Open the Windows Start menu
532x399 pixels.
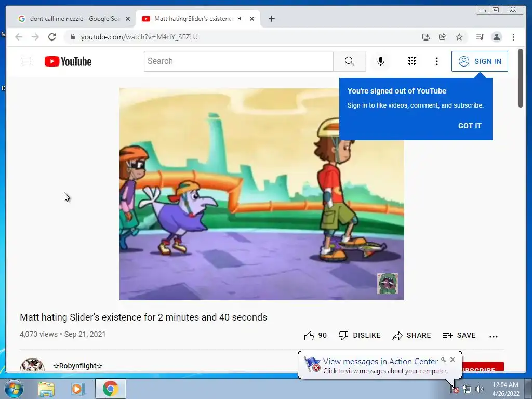[14, 389]
